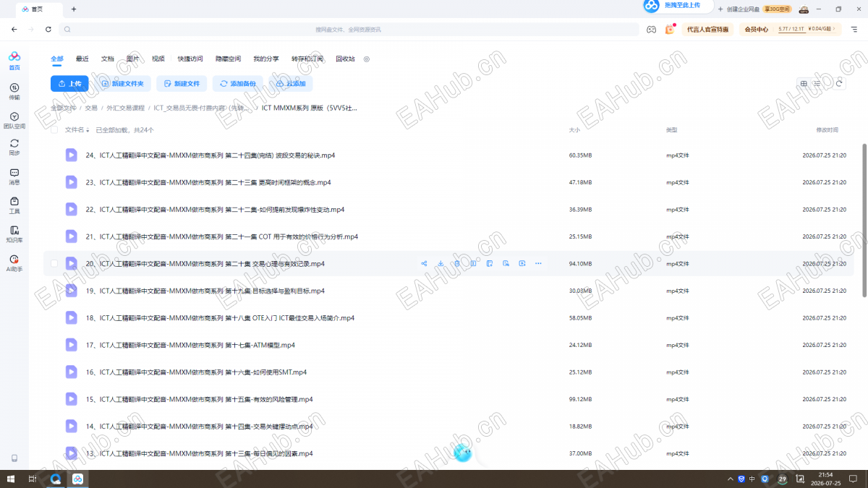The width and height of the screenshot is (868, 488).
Task: Click the download icon on row 20
Action: click(441, 263)
